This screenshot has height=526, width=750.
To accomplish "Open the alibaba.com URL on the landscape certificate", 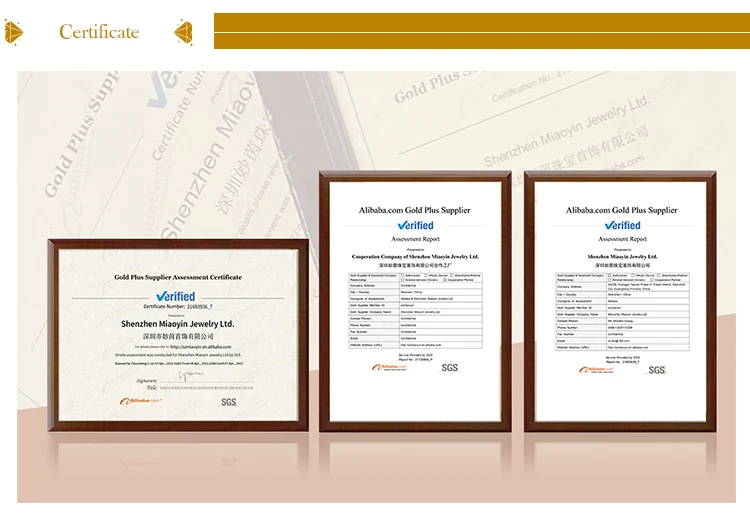I will click(200, 347).
